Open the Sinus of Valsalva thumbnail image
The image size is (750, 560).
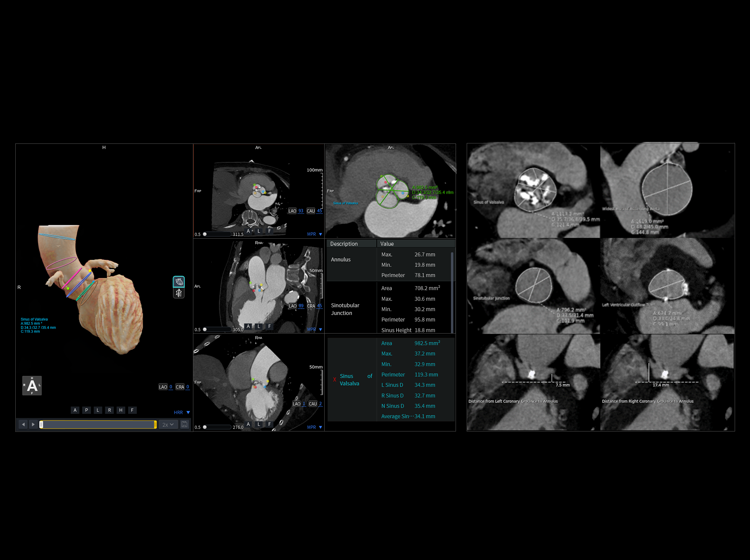(x=533, y=190)
